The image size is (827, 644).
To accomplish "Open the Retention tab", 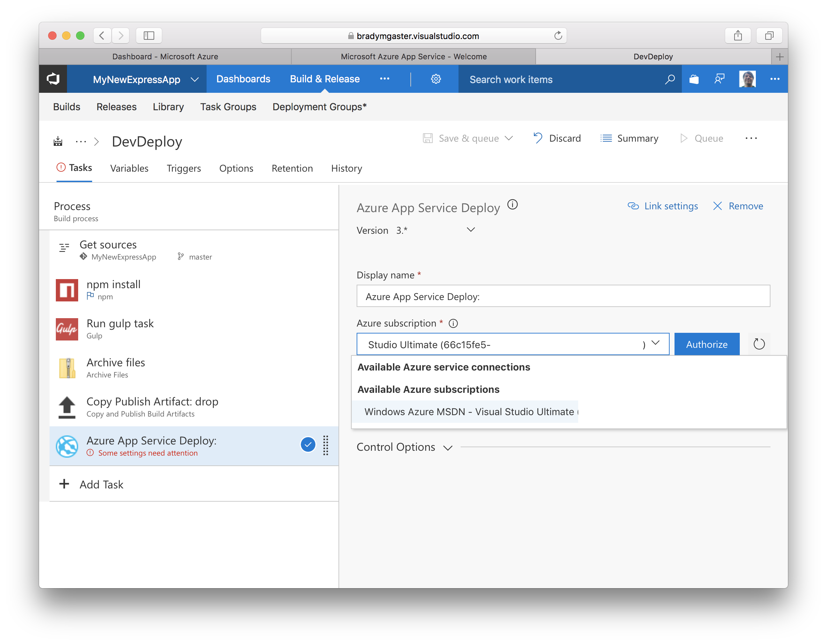I will click(292, 168).
